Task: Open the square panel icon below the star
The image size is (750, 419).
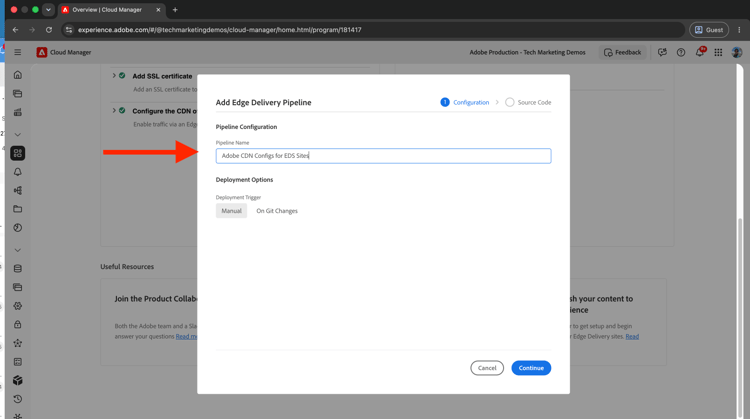Action: [18, 362]
